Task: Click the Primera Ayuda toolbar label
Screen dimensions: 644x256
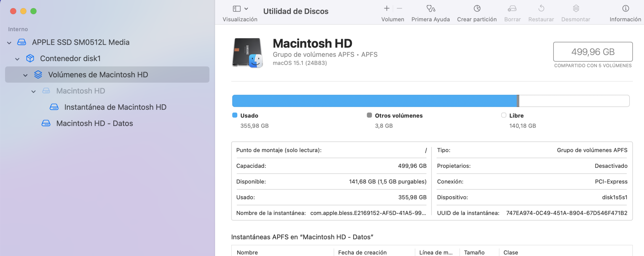Action: pos(431,19)
